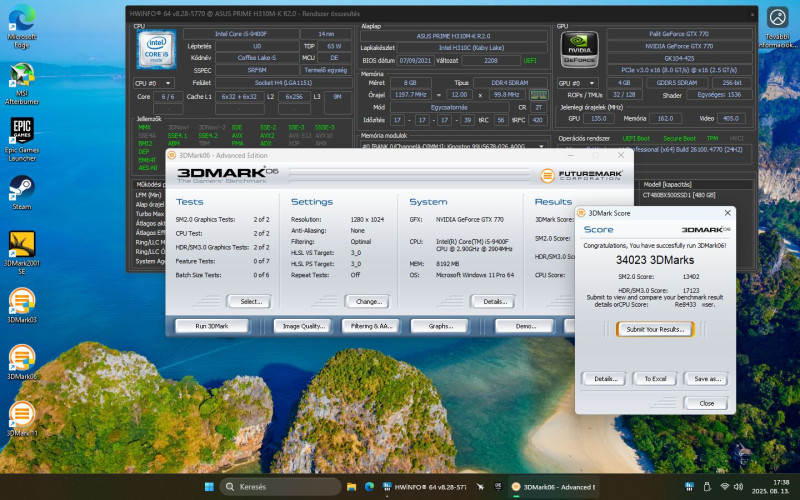Click Change... under Settings in 3DMark06
800x500 pixels.
[367, 302]
